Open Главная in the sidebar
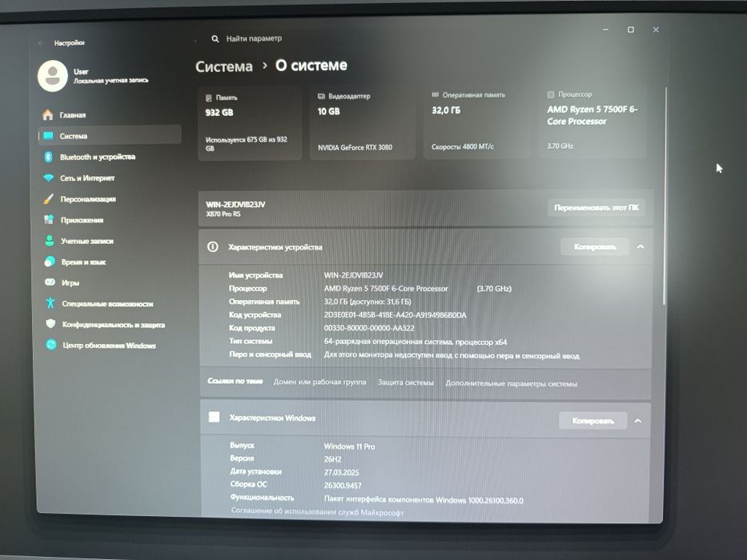Screen dimensions: 747x560 tap(109, 114)
